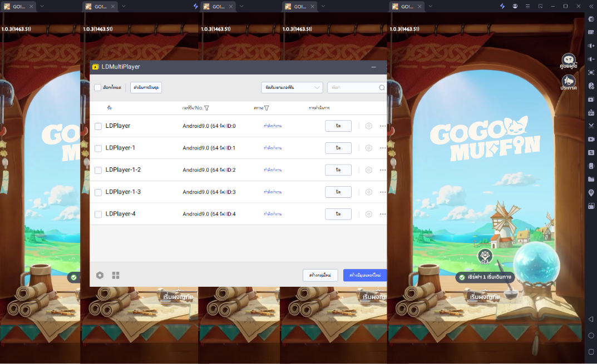The height and width of the screenshot is (364, 597).
Task: Open account profile icon in title bar
Action: click(x=515, y=7)
